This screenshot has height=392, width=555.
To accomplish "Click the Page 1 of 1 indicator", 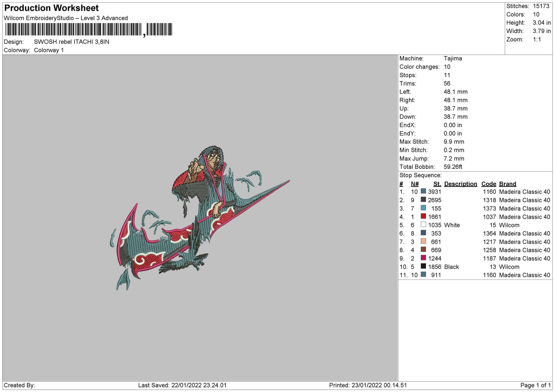I will click(x=535, y=385).
